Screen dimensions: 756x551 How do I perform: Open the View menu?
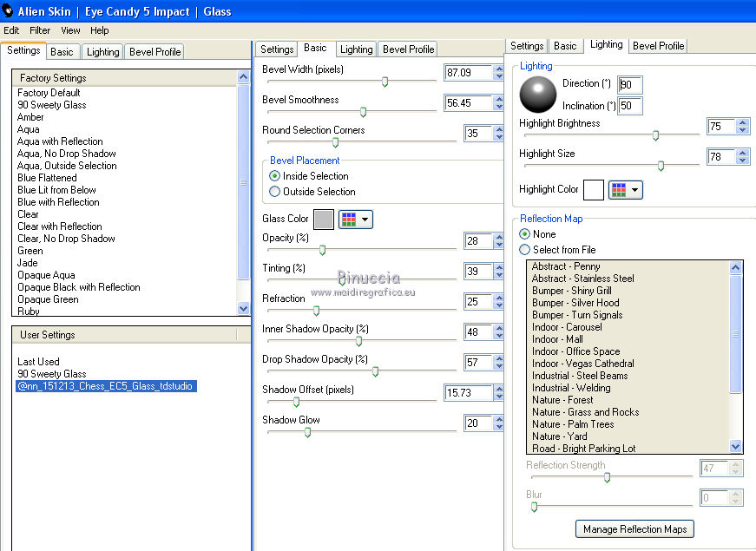(x=70, y=30)
